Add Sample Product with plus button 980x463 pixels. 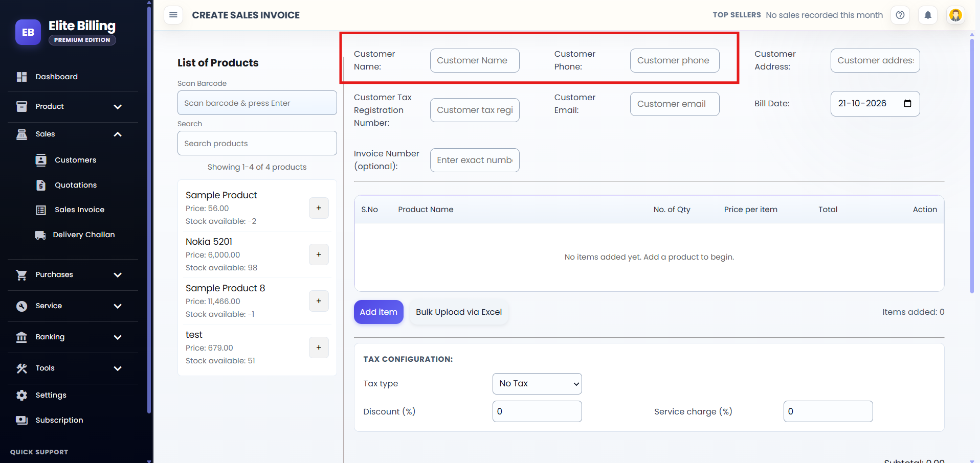click(319, 208)
